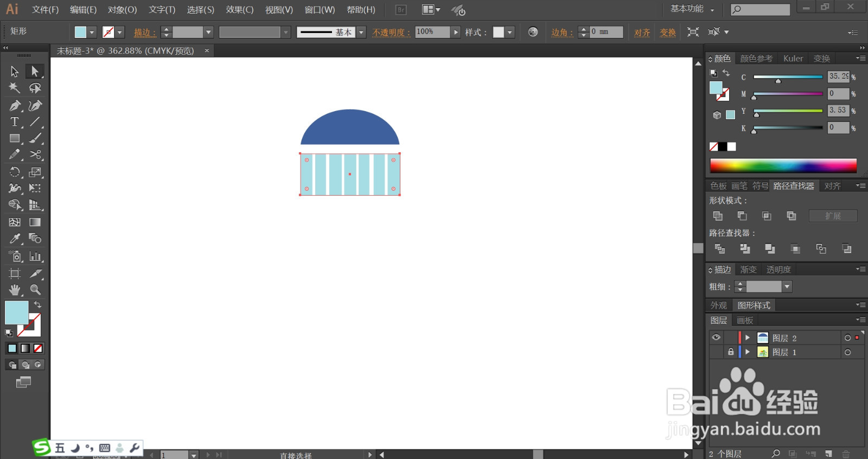Click the Unite shape mode icon
The width and height of the screenshot is (868, 459).
pyautogui.click(x=718, y=216)
